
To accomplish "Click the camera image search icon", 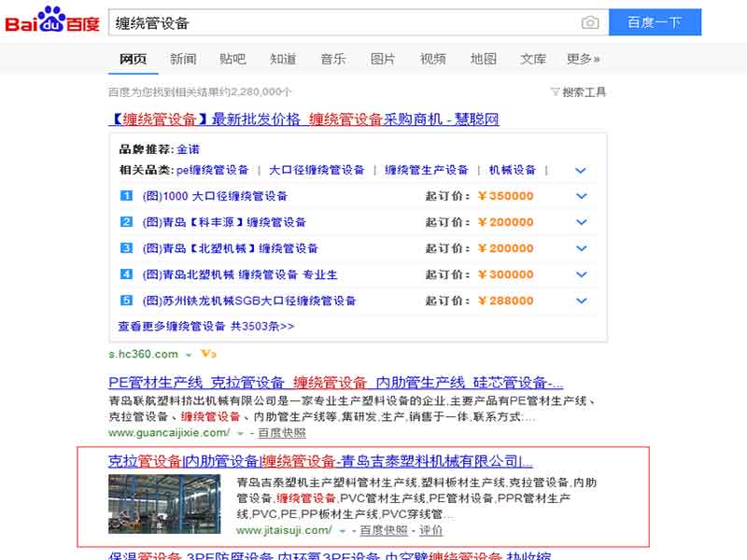I will pos(589,22).
